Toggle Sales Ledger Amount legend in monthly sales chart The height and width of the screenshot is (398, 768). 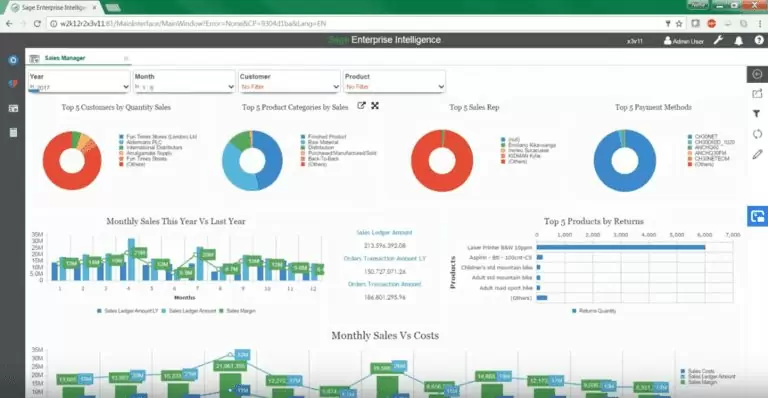(189, 311)
